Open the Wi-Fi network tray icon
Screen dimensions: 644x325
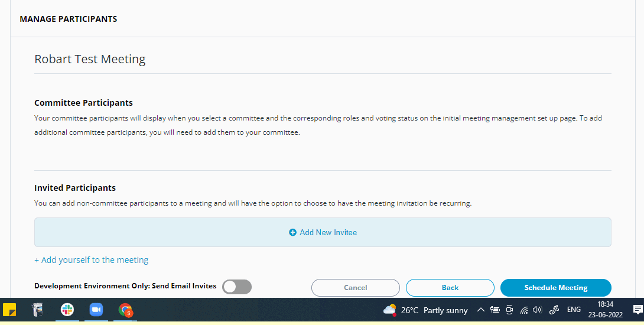tap(524, 310)
